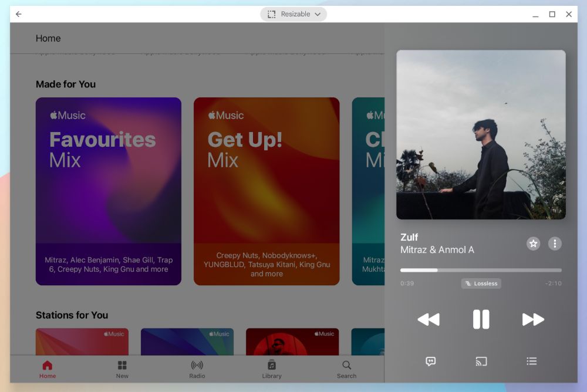
Task: Open the second blue station thumbnail
Action: coord(187,342)
